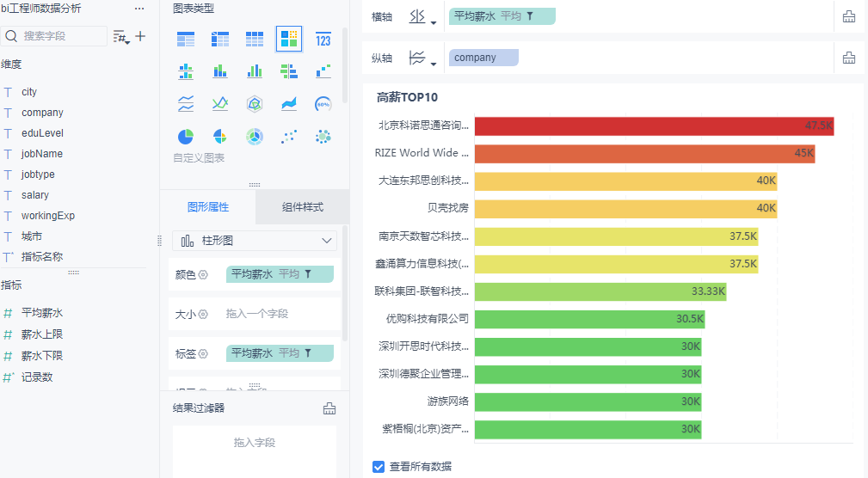
Task: Click the plus icon to add a field
Action: [x=140, y=36]
